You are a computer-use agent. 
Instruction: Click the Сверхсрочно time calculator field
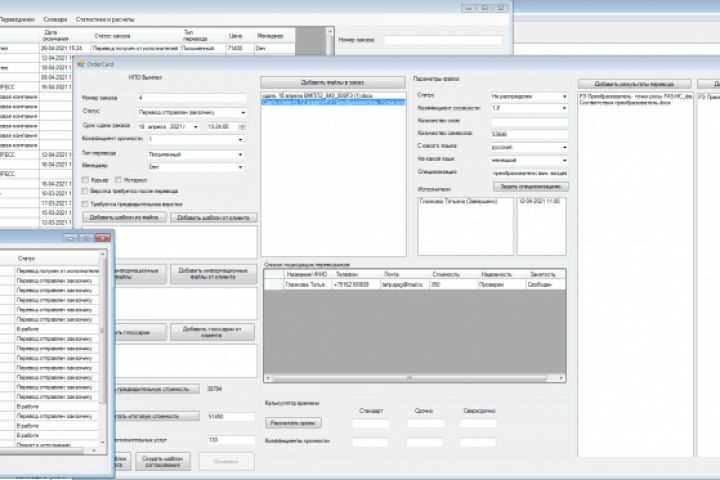point(478,424)
